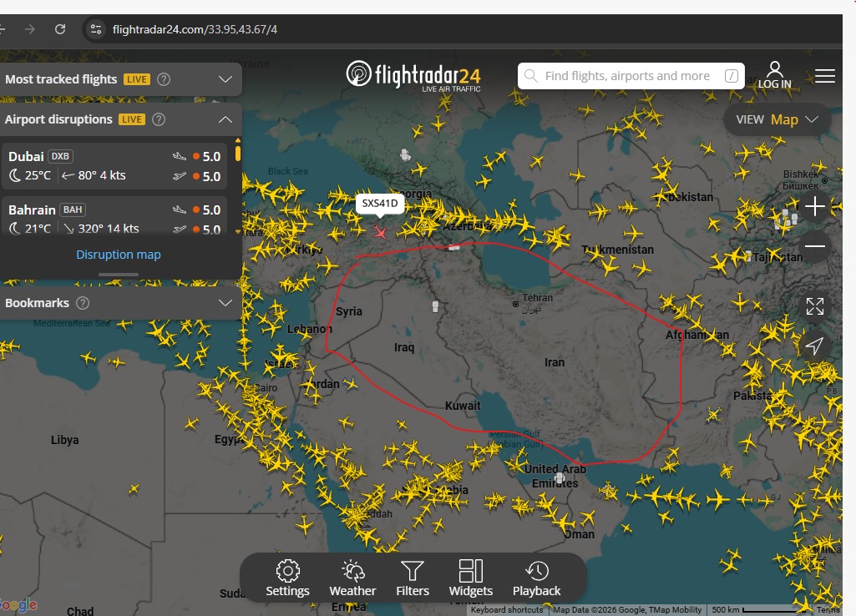The image size is (856, 616).
Task: Click the panel resize handle below Disruption map
Action: pyautogui.click(x=119, y=275)
